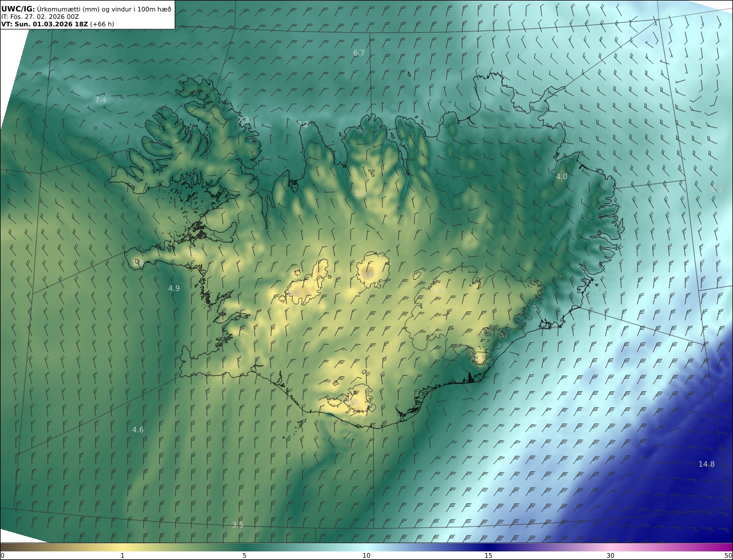The height and width of the screenshot is (560, 733).
Task: Click the map value label 7.3
Action: click(x=244, y=120)
